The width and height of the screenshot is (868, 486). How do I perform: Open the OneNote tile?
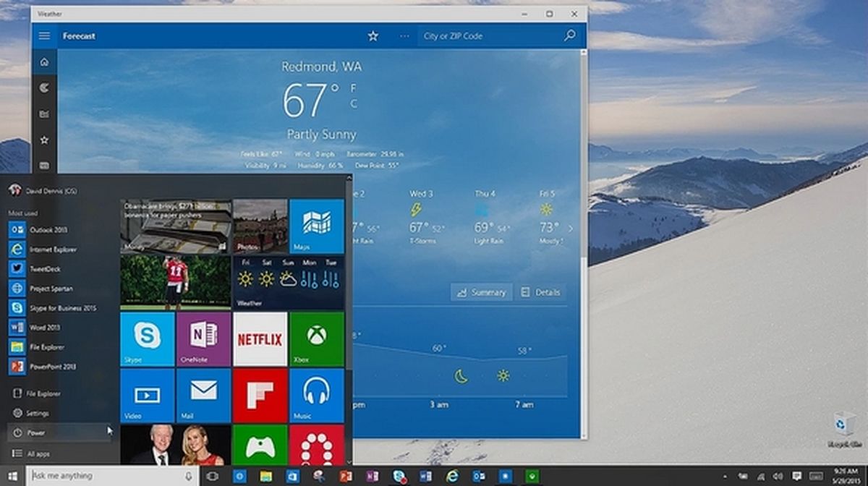(x=203, y=338)
